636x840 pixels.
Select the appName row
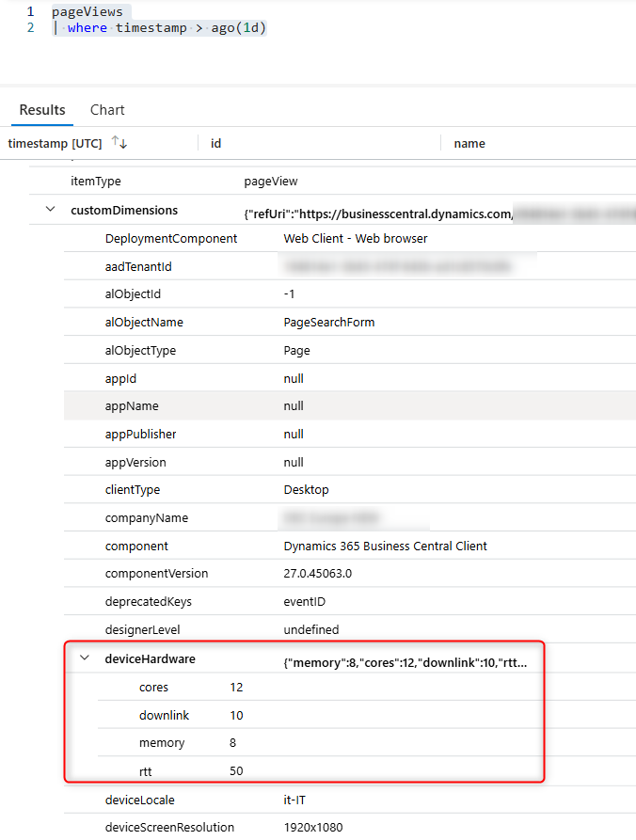132,406
